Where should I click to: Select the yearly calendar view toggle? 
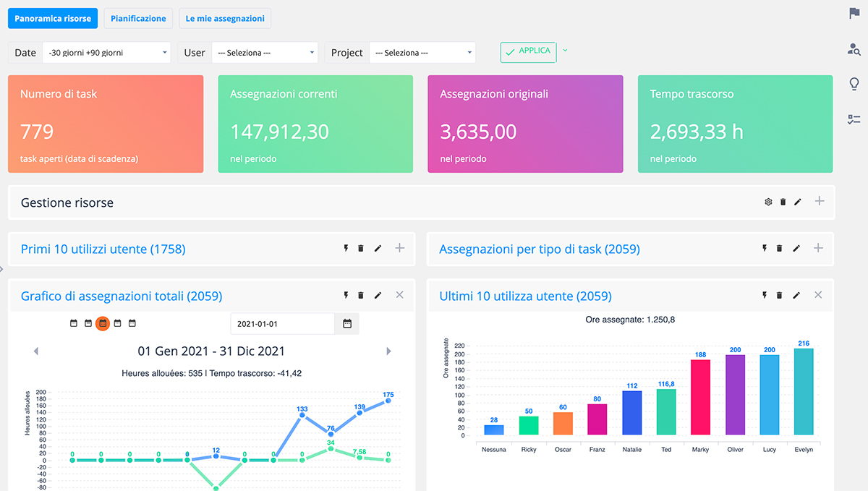tap(132, 324)
